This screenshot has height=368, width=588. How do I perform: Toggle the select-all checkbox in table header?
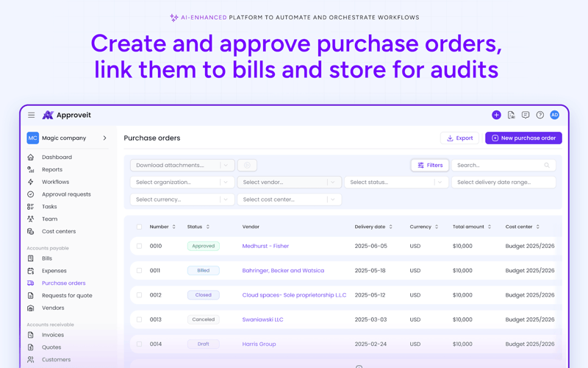click(x=139, y=227)
